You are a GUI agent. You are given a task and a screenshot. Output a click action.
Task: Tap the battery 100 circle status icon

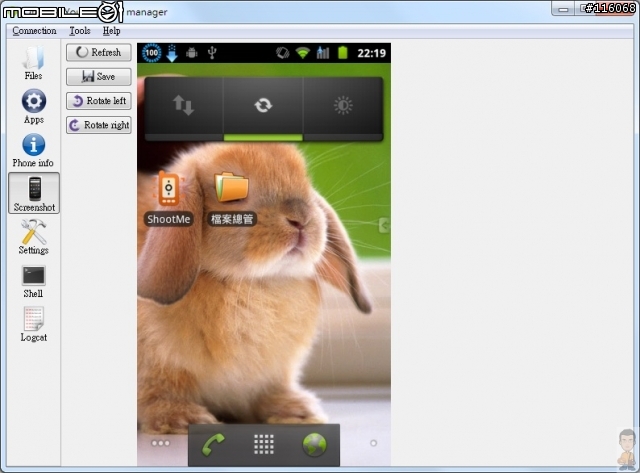pyautogui.click(x=151, y=53)
